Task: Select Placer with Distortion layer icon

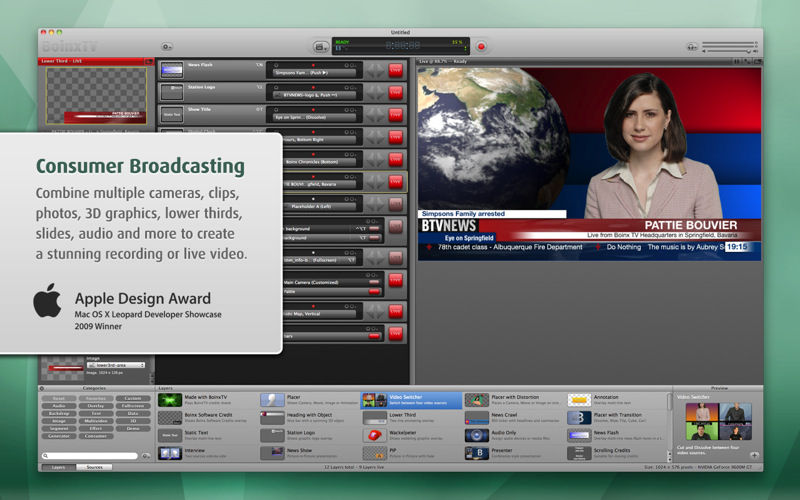Action: (477, 400)
